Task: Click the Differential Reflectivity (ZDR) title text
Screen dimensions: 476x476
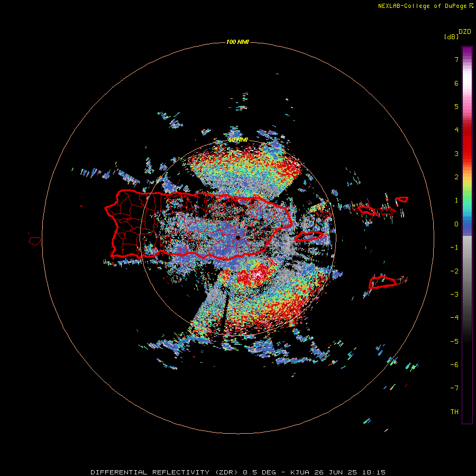Action: [164, 472]
